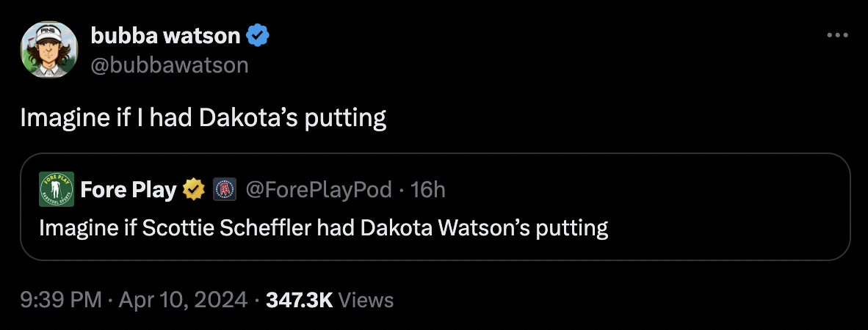Open the Fore Play display name
868x330 pixels.
coord(129,191)
